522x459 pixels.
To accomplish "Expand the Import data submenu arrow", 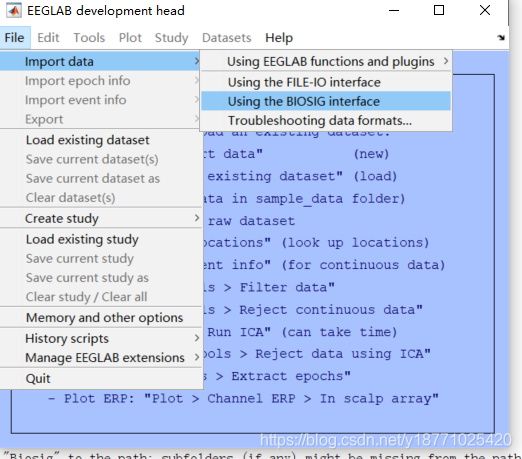I will point(197,61).
